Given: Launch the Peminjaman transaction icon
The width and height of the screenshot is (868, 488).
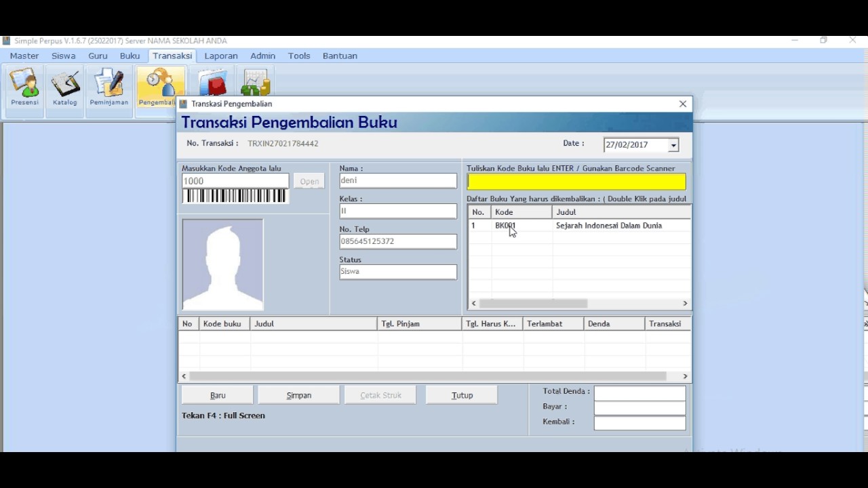Looking at the screenshot, I should [x=108, y=88].
